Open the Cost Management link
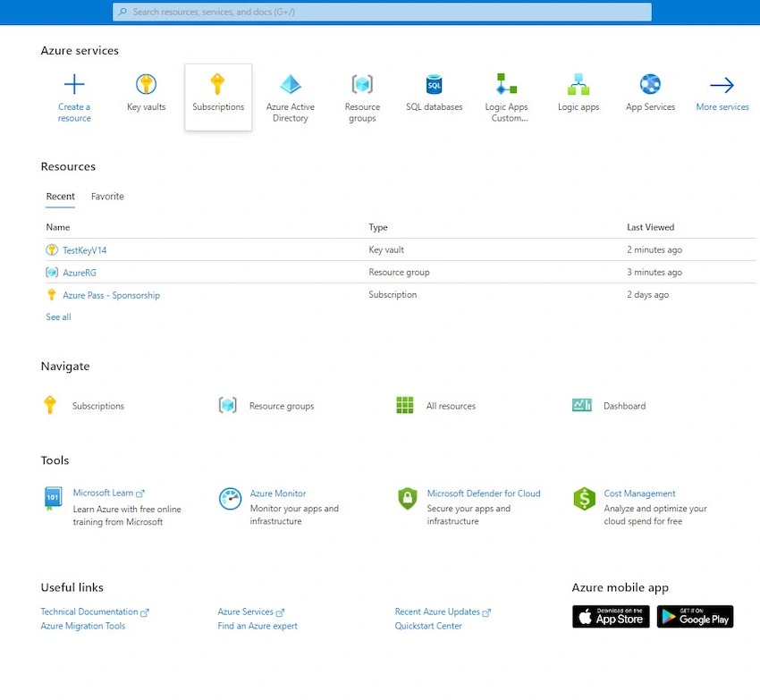Viewport: 760px width, 700px height. pyautogui.click(x=639, y=493)
